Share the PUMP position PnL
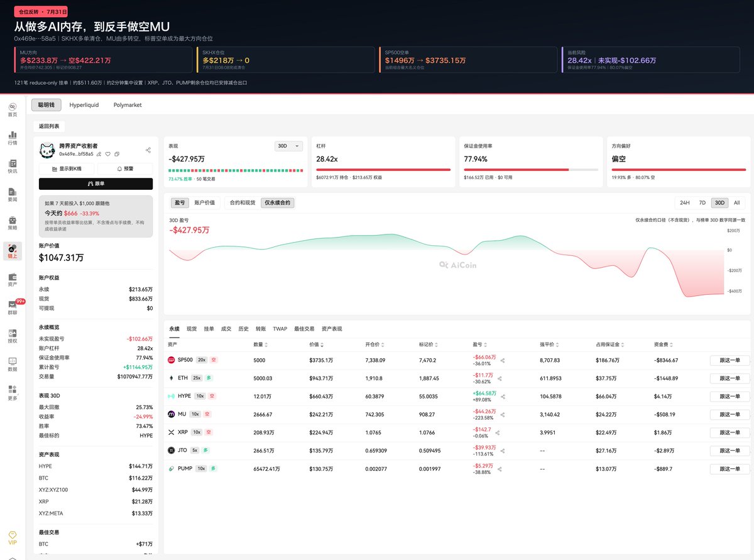The width and height of the screenshot is (754, 560). point(500,469)
